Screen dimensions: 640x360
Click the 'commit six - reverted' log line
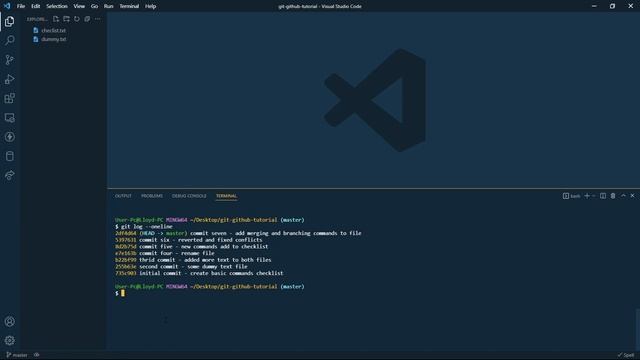pyautogui.click(x=189, y=240)
